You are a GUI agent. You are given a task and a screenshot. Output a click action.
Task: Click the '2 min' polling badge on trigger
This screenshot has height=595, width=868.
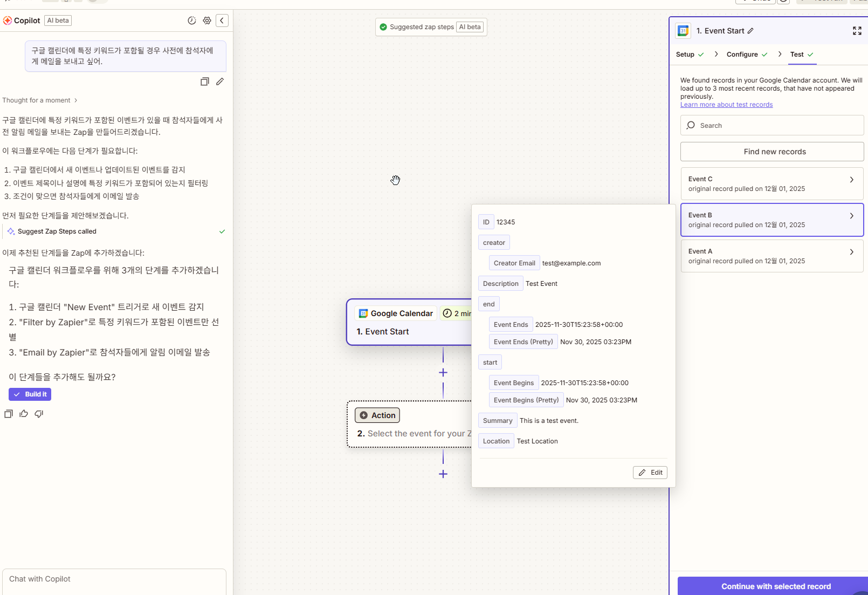(x=457, y=313)
